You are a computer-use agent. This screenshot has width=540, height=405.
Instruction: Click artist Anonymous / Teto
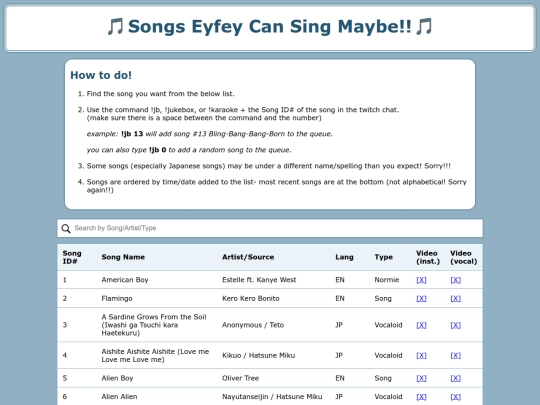[x=253, y=325]
